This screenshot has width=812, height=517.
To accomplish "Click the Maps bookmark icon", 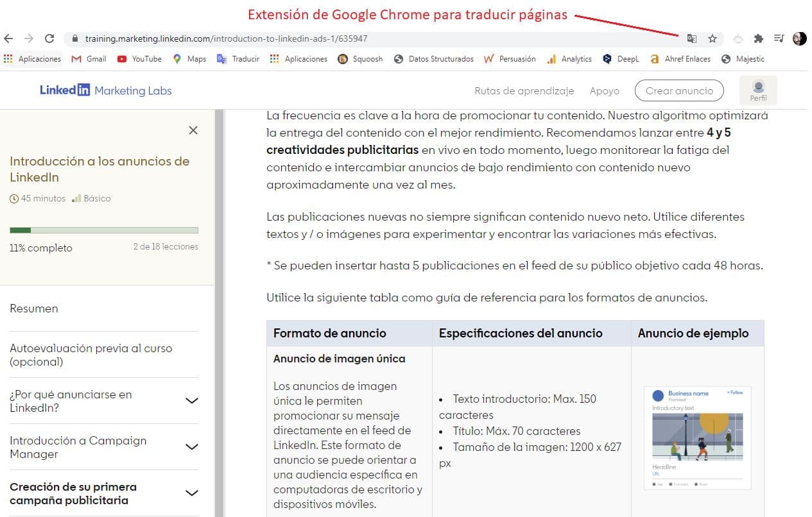I will point(176,58).
